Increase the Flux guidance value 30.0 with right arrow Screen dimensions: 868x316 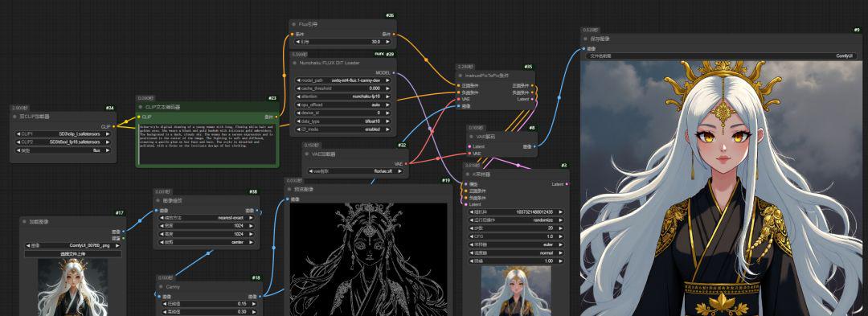[x=387, y=42]
